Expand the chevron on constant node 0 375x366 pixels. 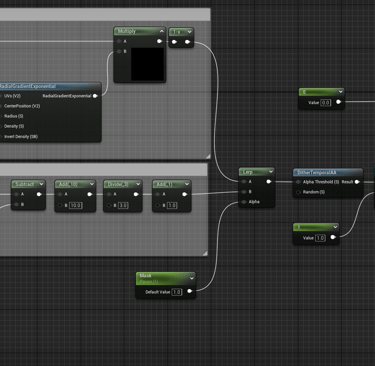[340, 92]
